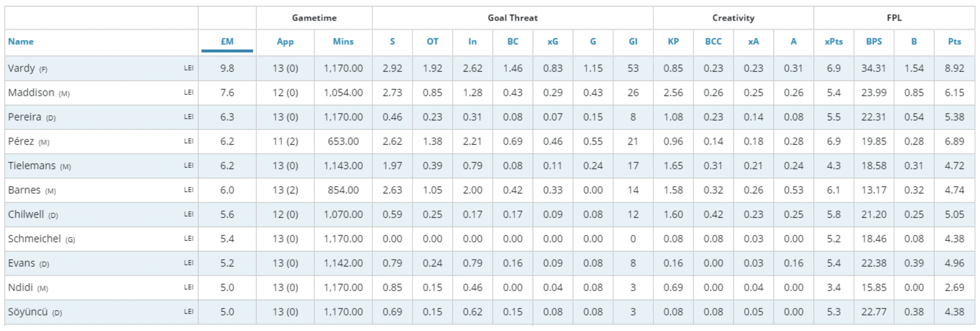Select the Maddison player name
Screen dimensions: 980x331
31,93
